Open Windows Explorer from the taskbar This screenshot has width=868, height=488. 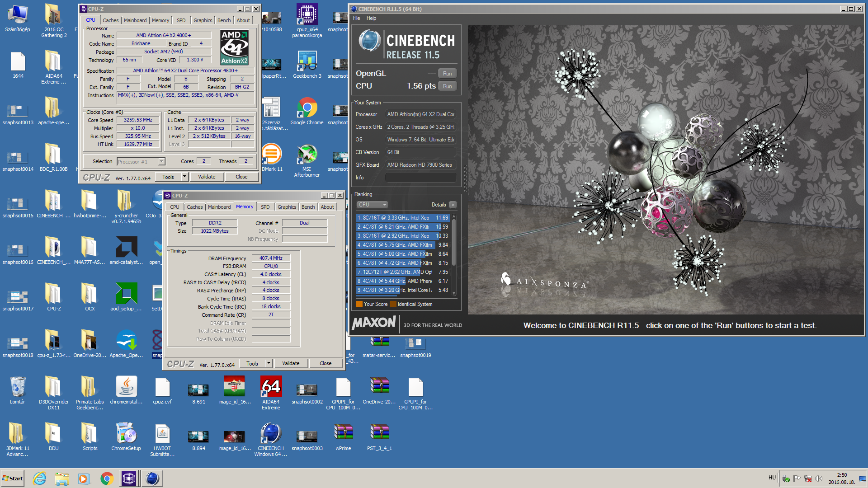[x=62, y=479]
